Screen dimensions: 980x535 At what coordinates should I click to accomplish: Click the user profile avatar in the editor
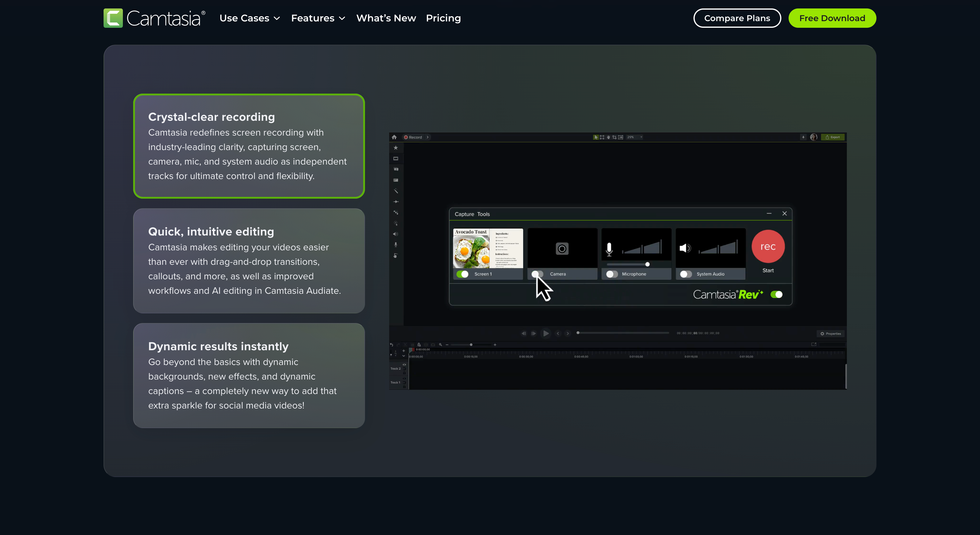coord(814,137)
